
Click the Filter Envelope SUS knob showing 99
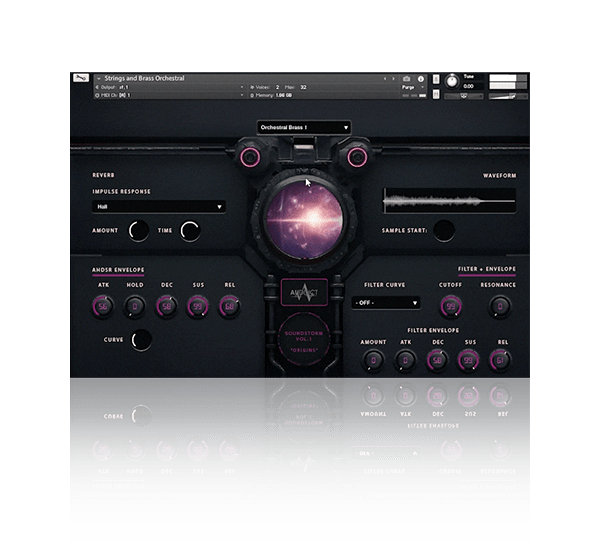(468, 360)
